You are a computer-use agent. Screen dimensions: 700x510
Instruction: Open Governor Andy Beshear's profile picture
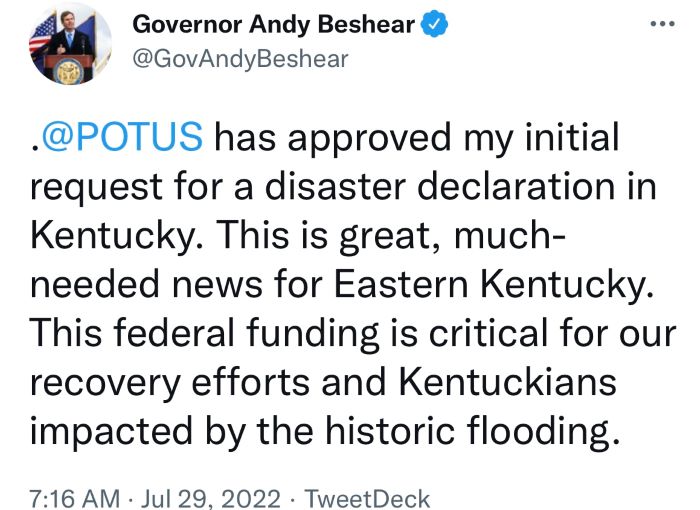[x=70, y=44]
